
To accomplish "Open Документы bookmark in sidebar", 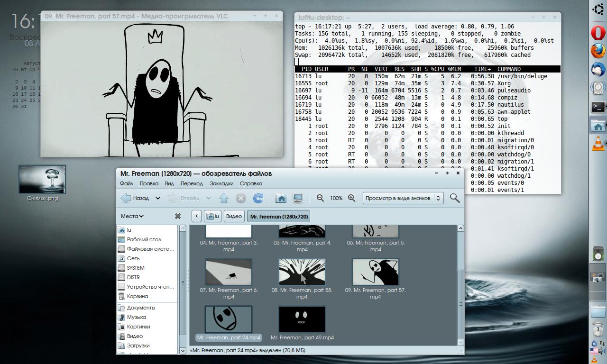I will (x=147, y=308).
